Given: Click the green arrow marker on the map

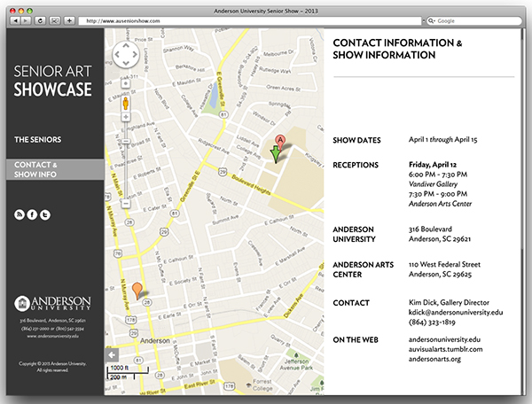Looking at the screenshot, I should pos(276,154).
